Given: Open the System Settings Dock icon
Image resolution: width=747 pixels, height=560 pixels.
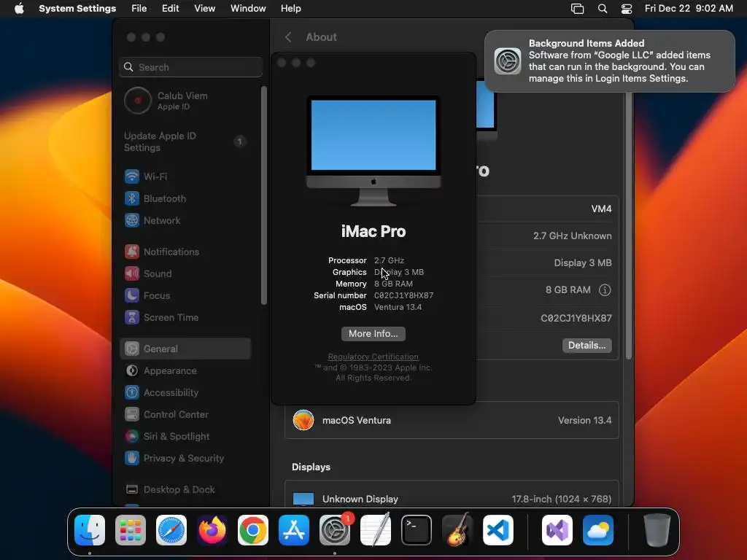Looking at the screenshot, I should pos(335,530).
